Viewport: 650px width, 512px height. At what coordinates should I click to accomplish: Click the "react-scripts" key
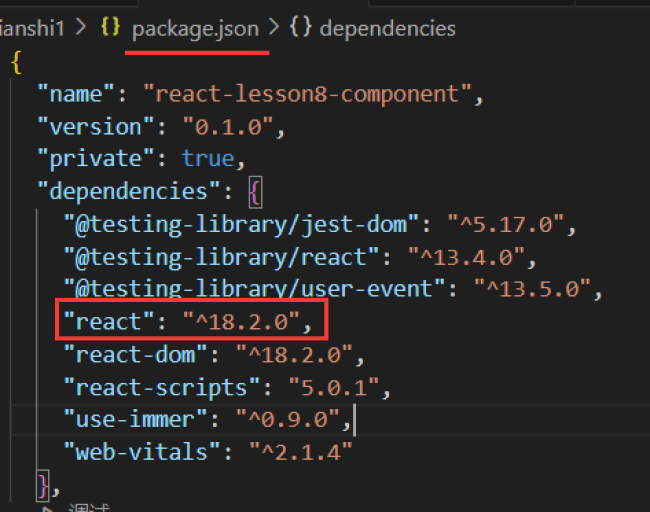(162, 388)
